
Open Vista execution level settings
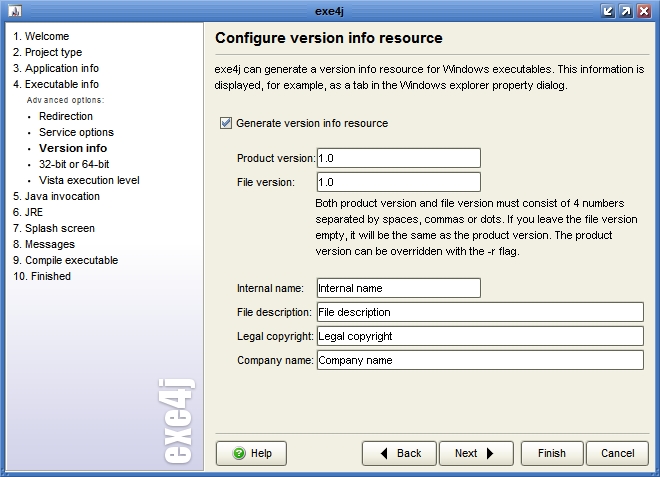point(89,180)
